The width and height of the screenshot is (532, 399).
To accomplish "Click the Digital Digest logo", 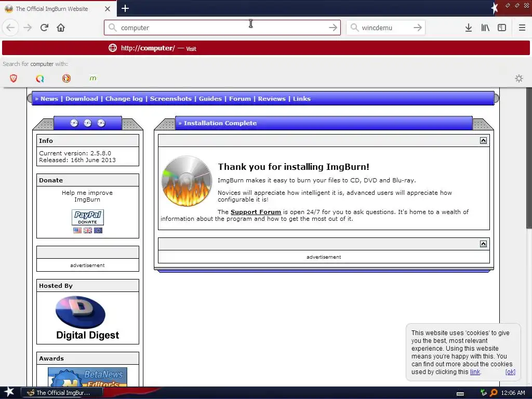I will [87, 318].
